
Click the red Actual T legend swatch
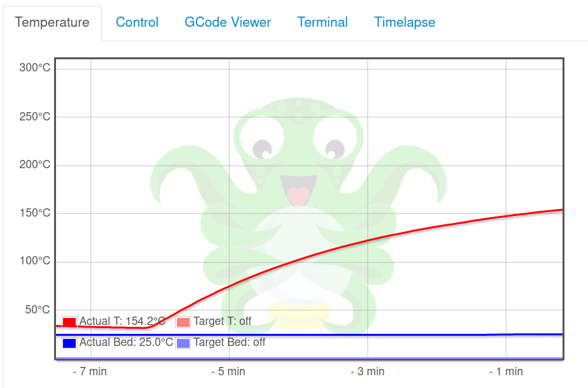[x=70, y=322]
